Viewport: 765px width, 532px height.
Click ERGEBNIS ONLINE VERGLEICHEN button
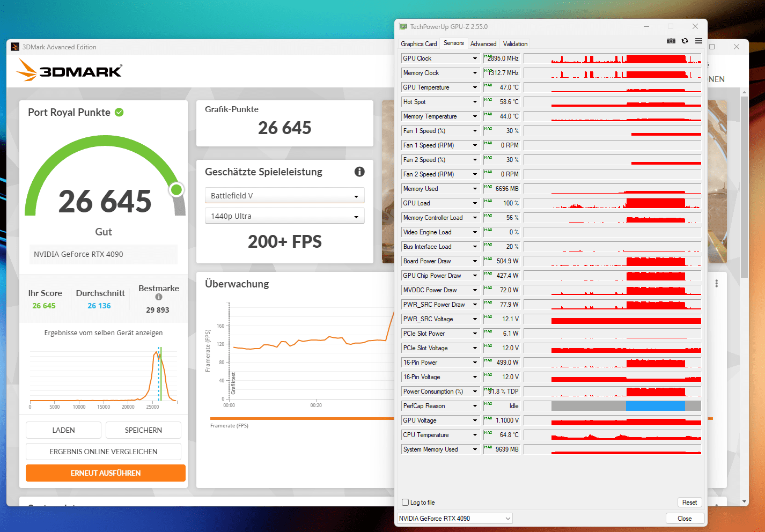(104, 452)
